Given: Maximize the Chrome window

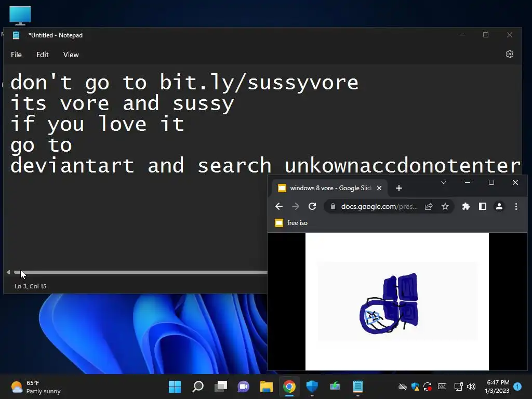Looking at the screenshot, I should pyautogui.click(x=491, y=182).
